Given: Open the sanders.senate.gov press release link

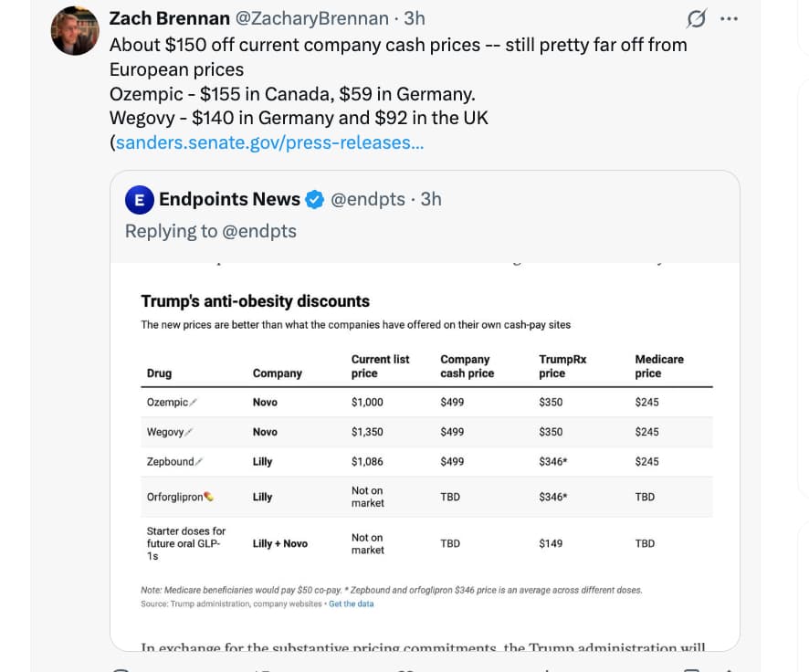Looking at the screenshot, I should (x=269, y=142).
